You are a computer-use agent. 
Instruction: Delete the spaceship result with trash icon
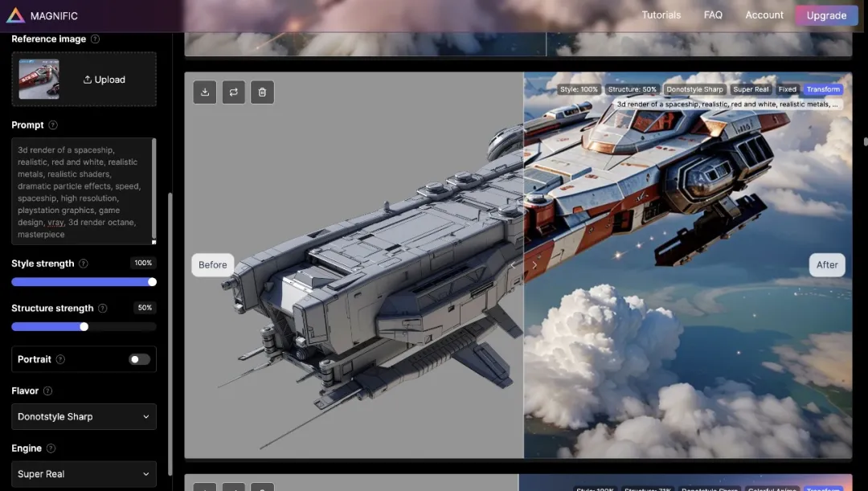[x=262, y=92]
